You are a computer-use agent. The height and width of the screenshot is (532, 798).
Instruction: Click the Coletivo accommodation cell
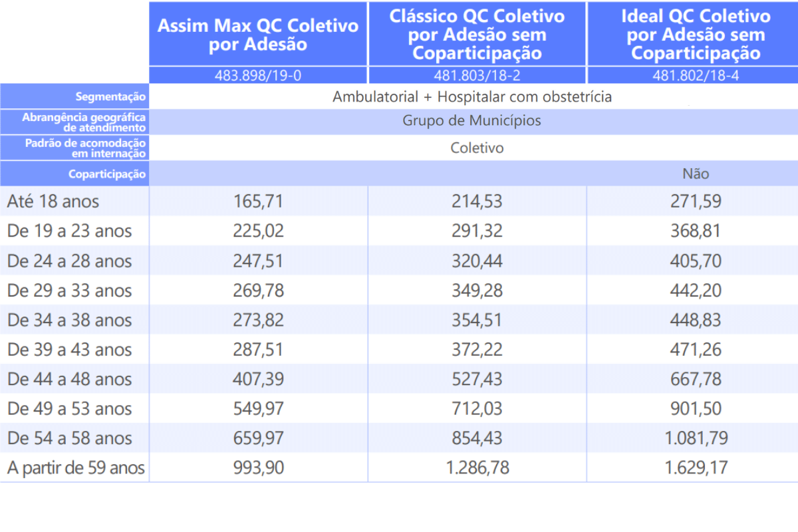tap(476, 148)
